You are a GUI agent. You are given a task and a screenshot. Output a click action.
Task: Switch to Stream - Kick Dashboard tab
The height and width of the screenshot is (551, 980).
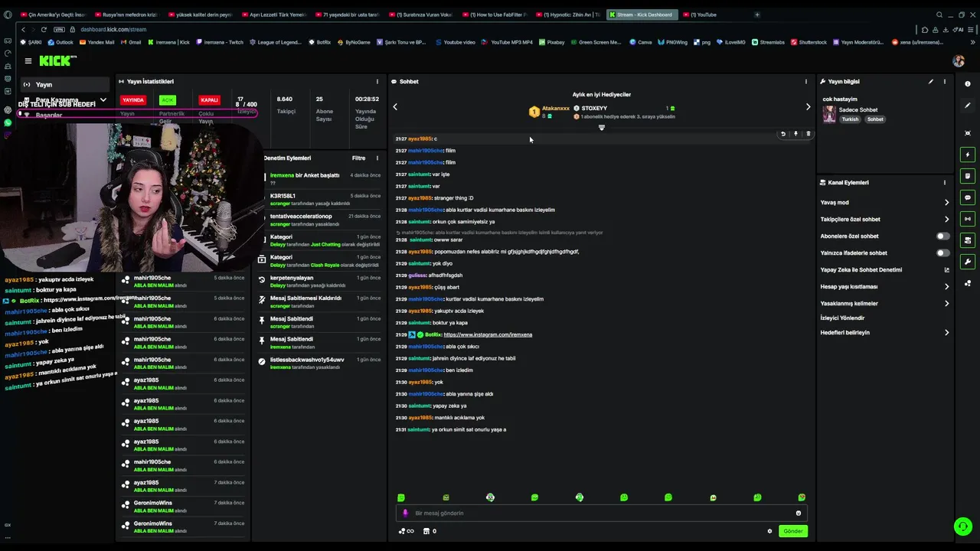click(642, 15)
